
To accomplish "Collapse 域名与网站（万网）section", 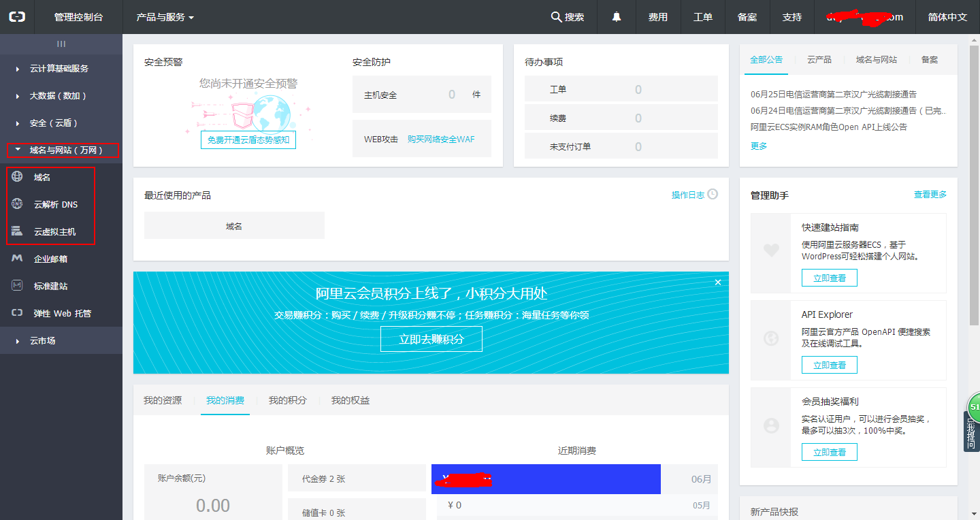I will (x=61, y=150).
